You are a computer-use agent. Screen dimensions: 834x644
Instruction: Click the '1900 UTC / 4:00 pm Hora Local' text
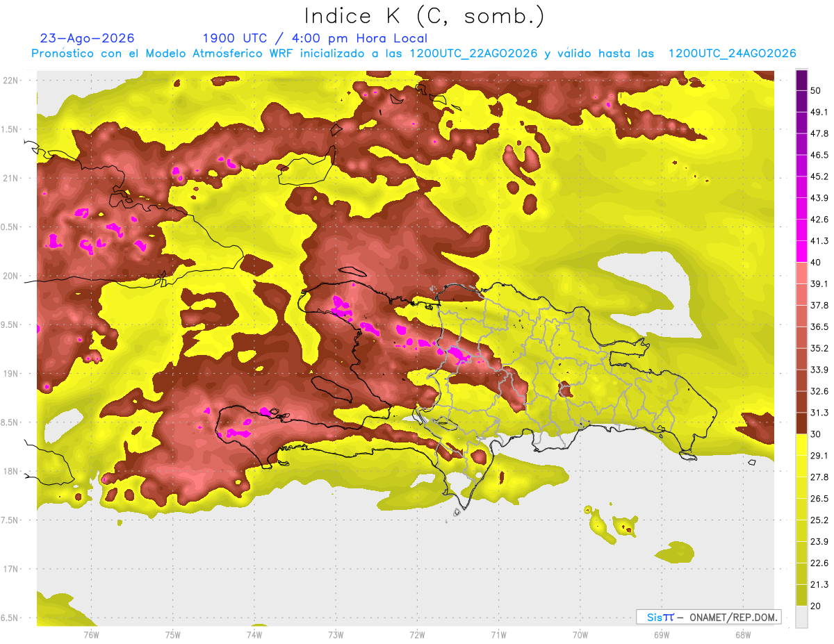click(x=315, y=38)
